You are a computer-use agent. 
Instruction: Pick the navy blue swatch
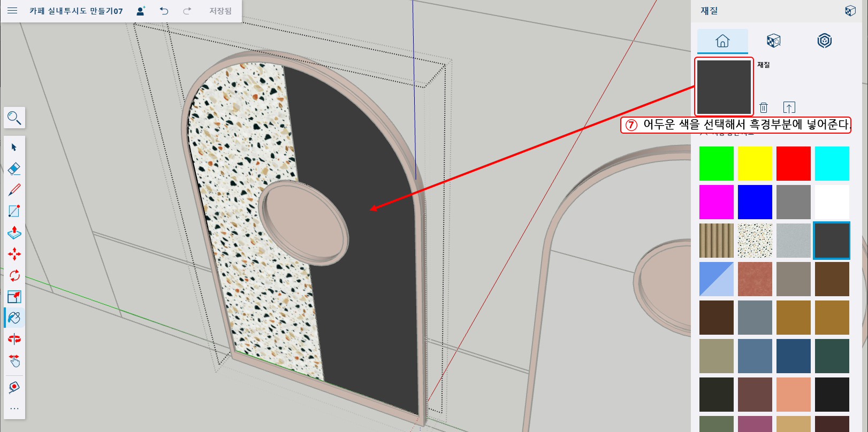pyautogui.click(x=794, y=356)
